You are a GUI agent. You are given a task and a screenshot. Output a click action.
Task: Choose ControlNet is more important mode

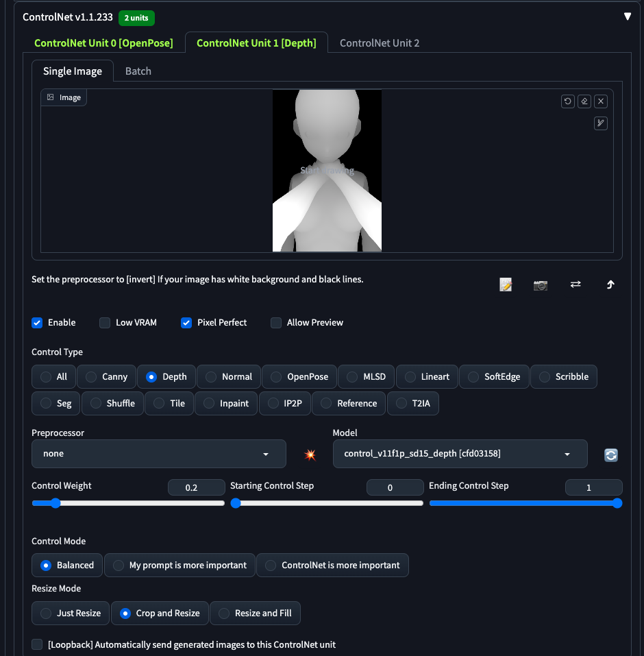(332, 566)
